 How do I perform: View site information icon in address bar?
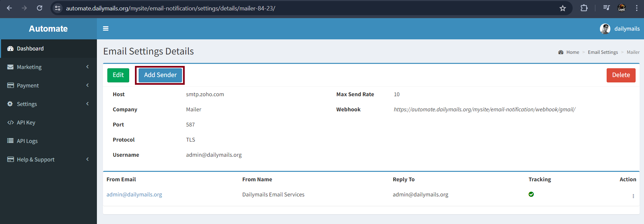click(58, 8)
